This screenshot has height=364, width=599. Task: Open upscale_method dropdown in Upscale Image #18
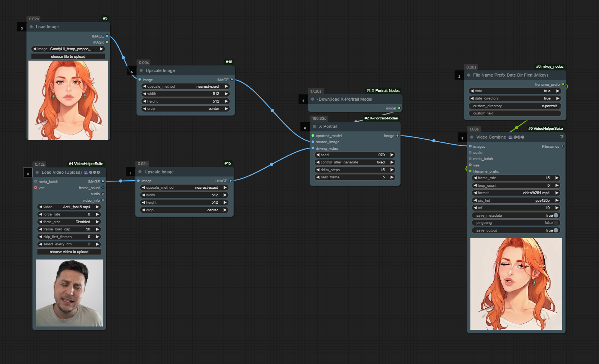185,87
